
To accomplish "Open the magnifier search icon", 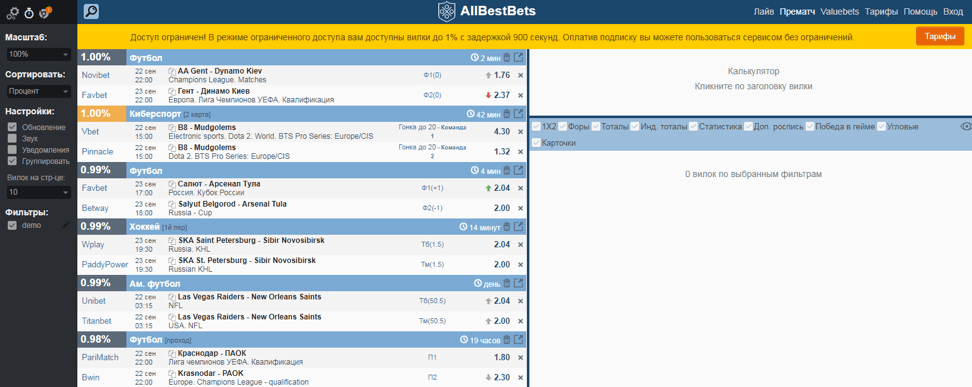I will click(91, 12).
